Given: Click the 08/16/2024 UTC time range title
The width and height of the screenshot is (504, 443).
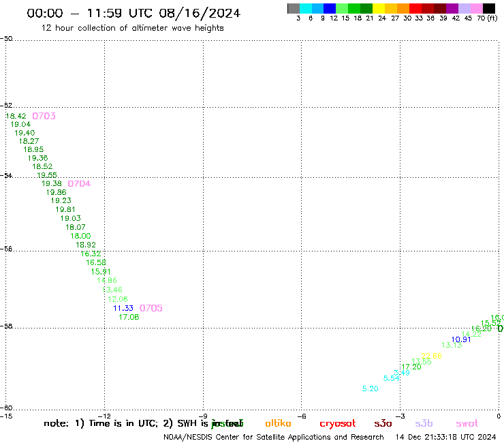Looking at the screenshot, I should pyautogui.click(x=133, y=13).
